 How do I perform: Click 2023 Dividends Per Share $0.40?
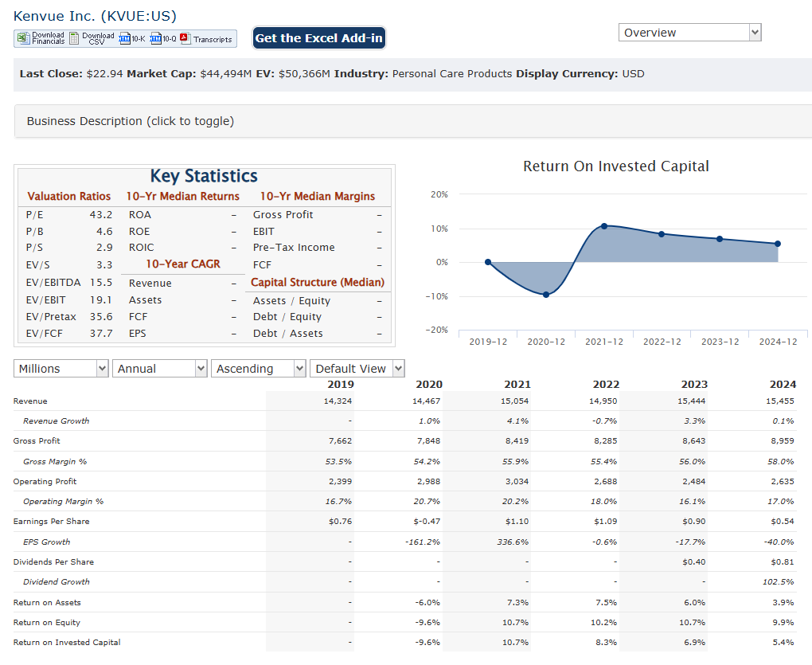click(693, 562)
